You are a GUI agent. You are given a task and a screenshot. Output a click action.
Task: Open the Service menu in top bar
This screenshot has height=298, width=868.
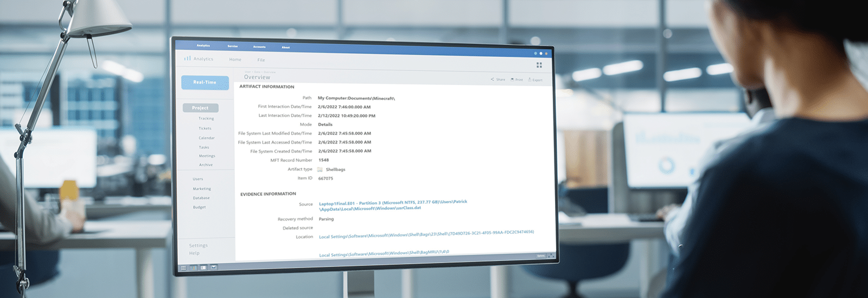click(233, 46)
